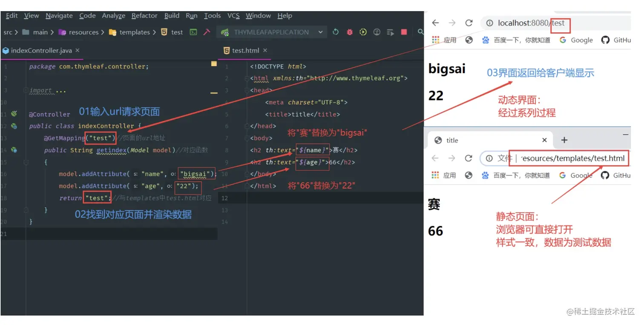Stop the running application with red square
This screenshot has height=325, width=644.
404,32
